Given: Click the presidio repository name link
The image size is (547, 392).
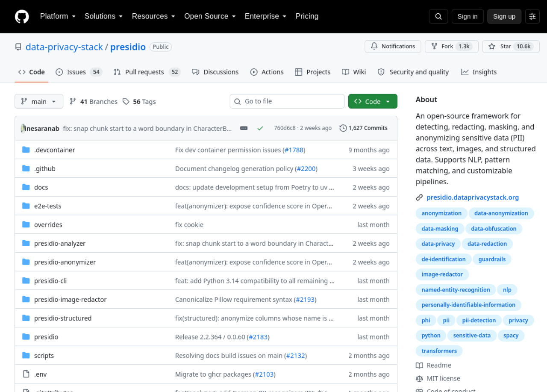Looking at the screenshot, I should coord(128,47).
